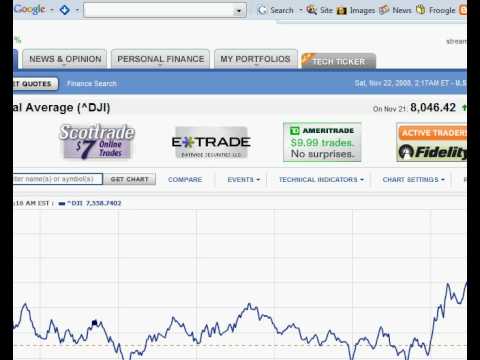Viewport: 480px width, 360px height.
Task: Expand the Chart Settings dropdown
Action: click(414, 180)
